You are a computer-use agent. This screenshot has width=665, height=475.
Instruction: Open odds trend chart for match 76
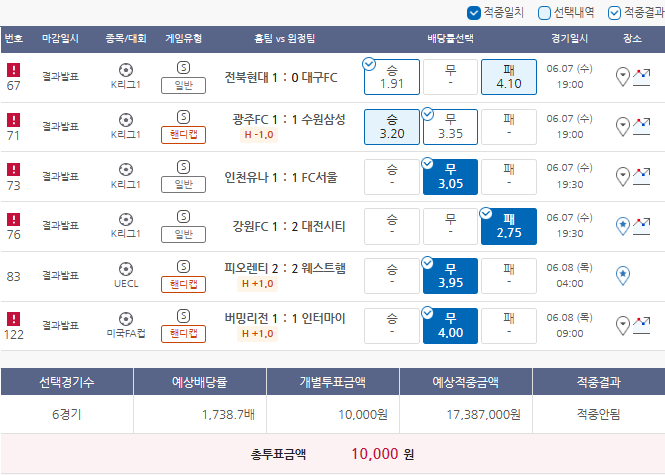click(x=641, y=226)
